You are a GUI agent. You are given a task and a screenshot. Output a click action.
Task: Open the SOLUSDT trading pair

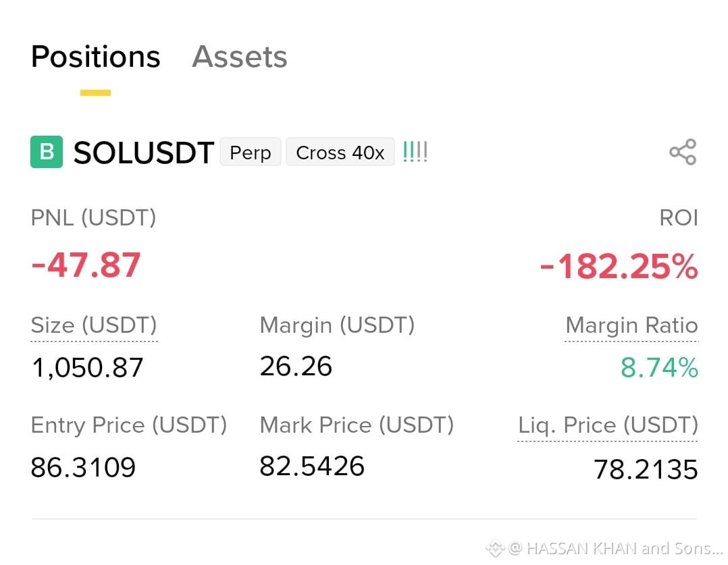coord(143,153)
